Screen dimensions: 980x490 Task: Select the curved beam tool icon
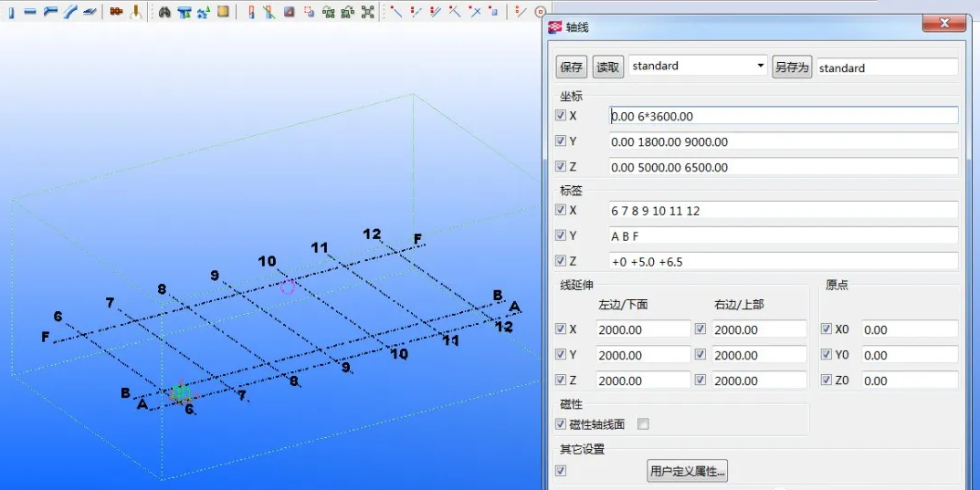coord(70,12)
